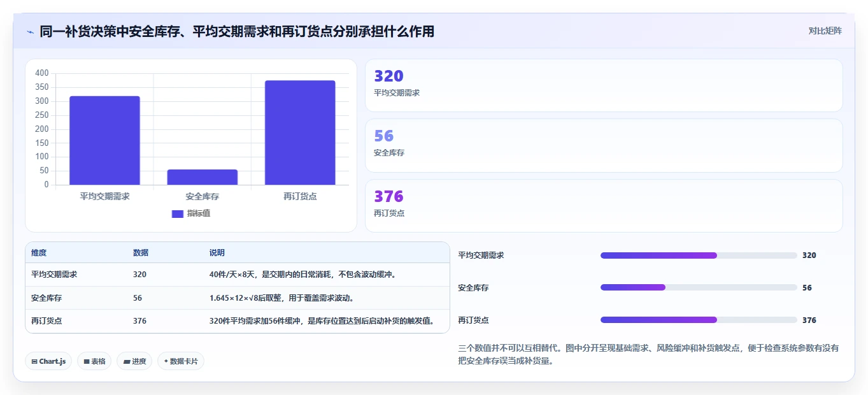Click the description starting with 320件平均需求
868x395 pixels.
[322, 321]
